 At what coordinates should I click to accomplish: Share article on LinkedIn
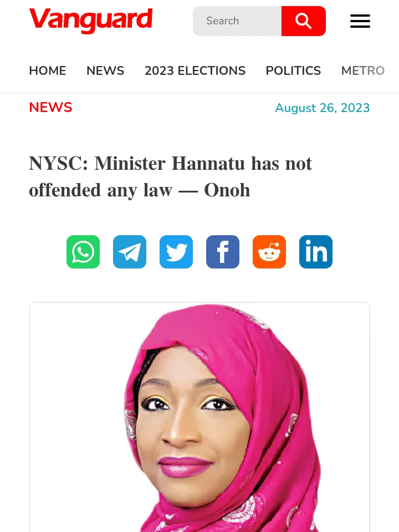coord(316,252)
